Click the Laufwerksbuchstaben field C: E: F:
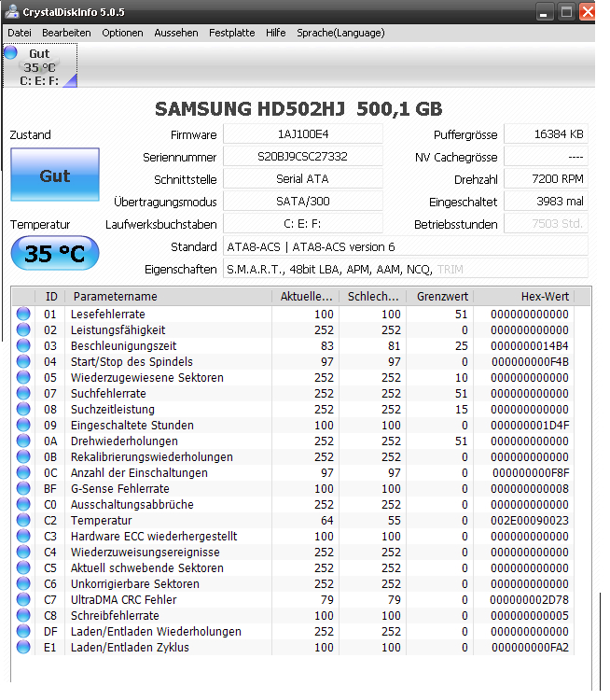610x700 pixels. click(x=303, y=223)
